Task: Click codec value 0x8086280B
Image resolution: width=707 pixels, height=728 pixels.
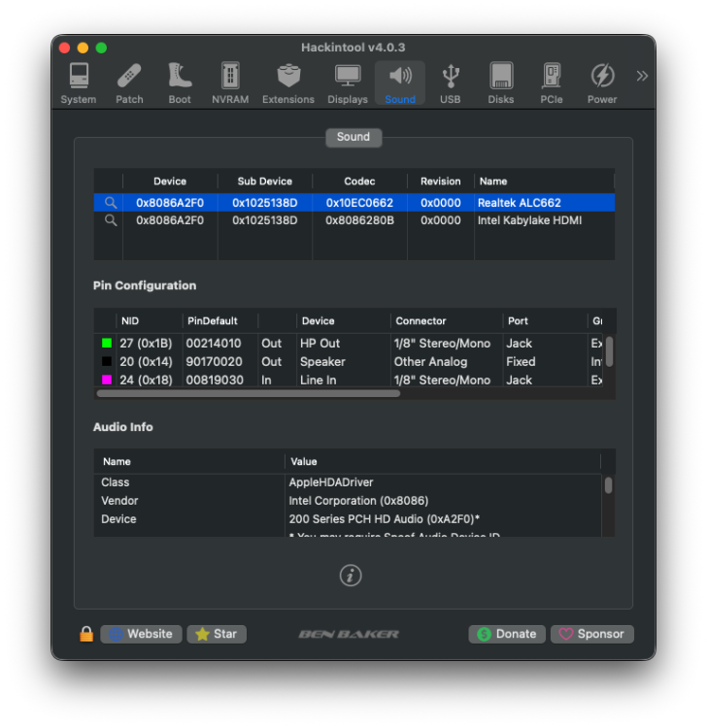Action: (x=359, y=220)
